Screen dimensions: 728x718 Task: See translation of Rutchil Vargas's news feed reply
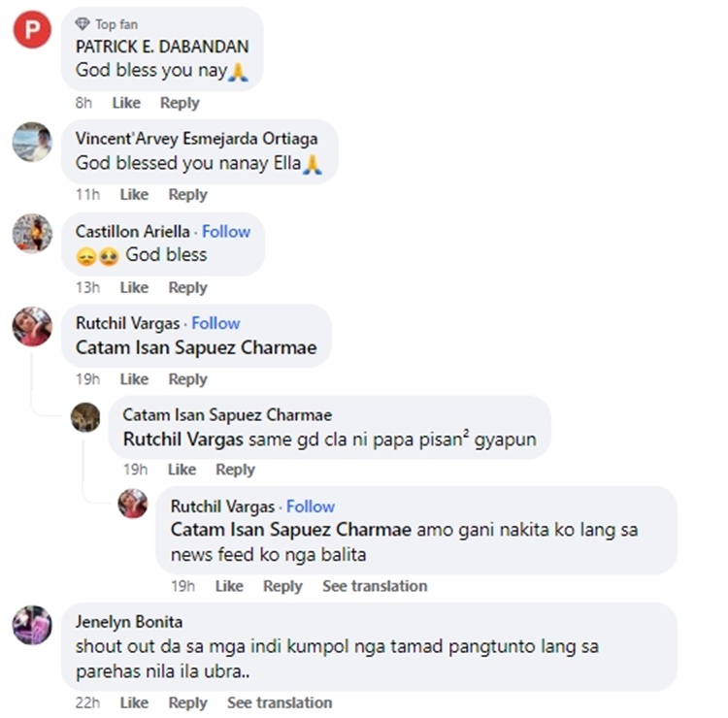pos(375,586)
